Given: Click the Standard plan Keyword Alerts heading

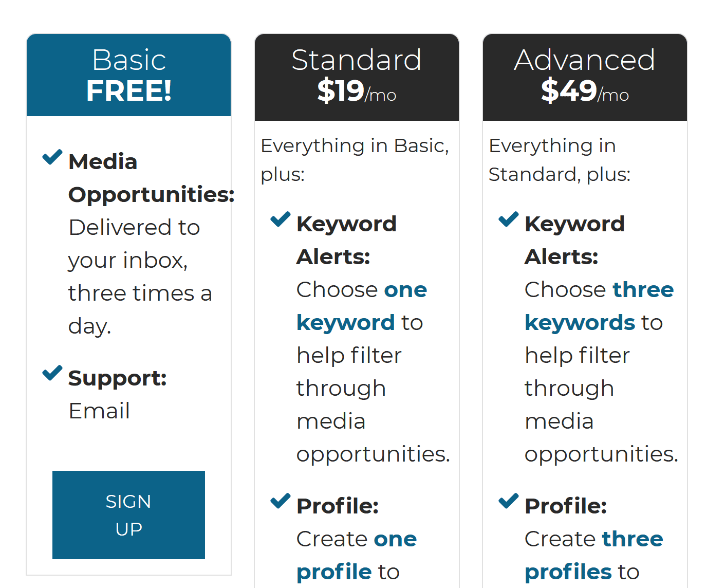Looking at the screenshot, I should tap(346, 241).
